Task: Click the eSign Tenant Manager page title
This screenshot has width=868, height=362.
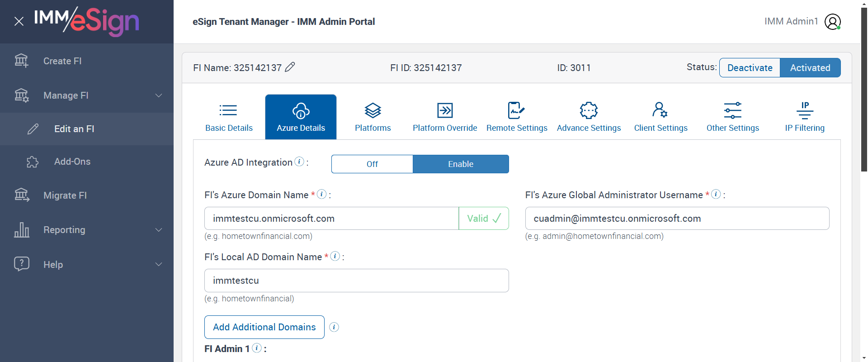Action: click(283, 22)
